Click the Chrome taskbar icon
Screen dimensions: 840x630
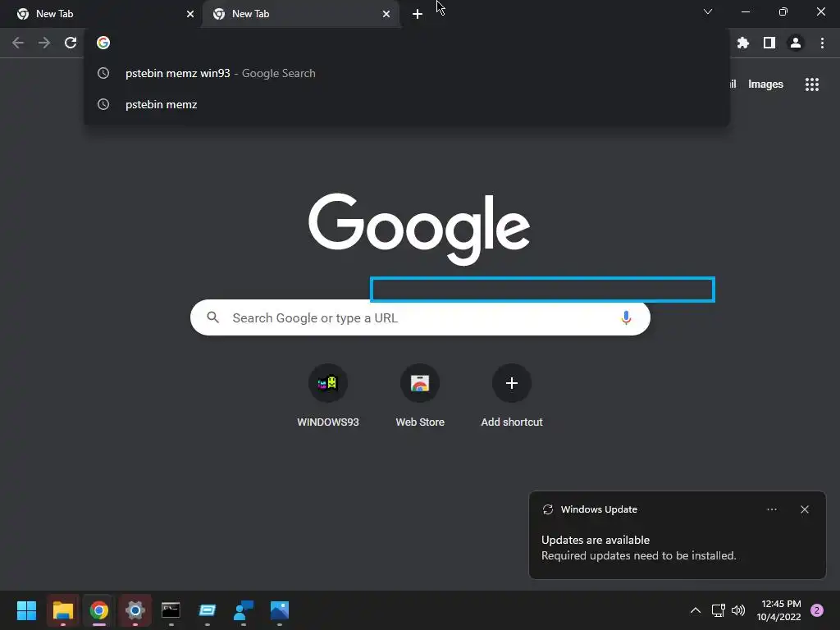tap(99, 610)
